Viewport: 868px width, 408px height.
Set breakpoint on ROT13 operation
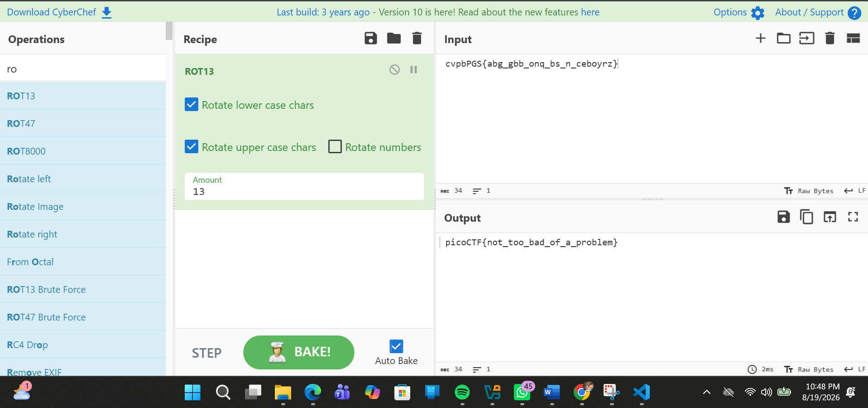coord(413,70)
